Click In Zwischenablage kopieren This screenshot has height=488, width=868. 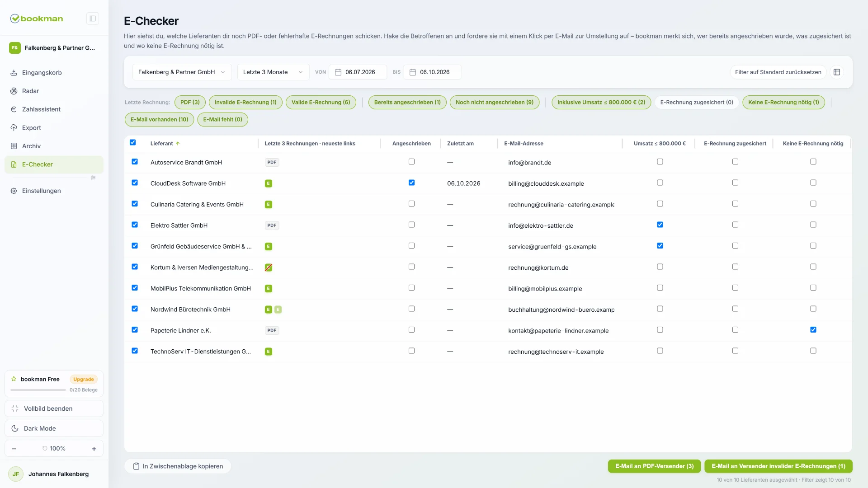point(178,466)
